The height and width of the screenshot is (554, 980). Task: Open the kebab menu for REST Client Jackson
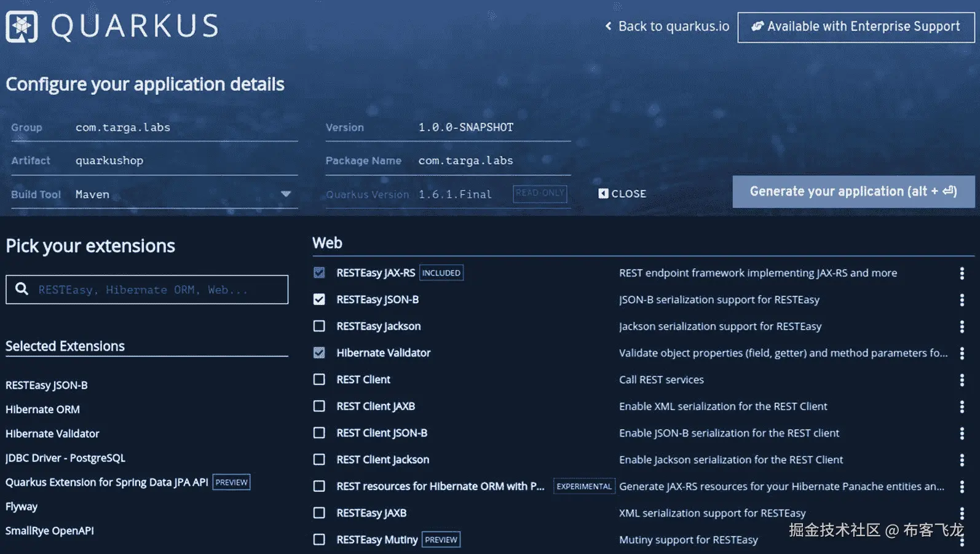pos(962,460)
